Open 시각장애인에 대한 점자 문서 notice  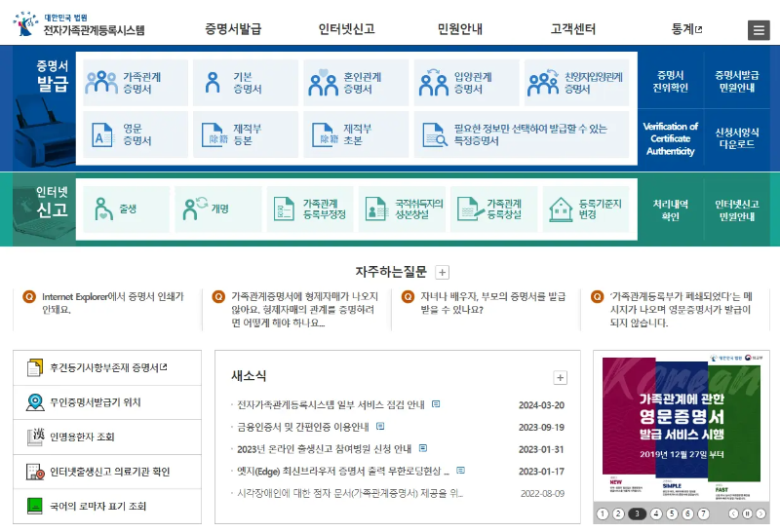[350, 493]
